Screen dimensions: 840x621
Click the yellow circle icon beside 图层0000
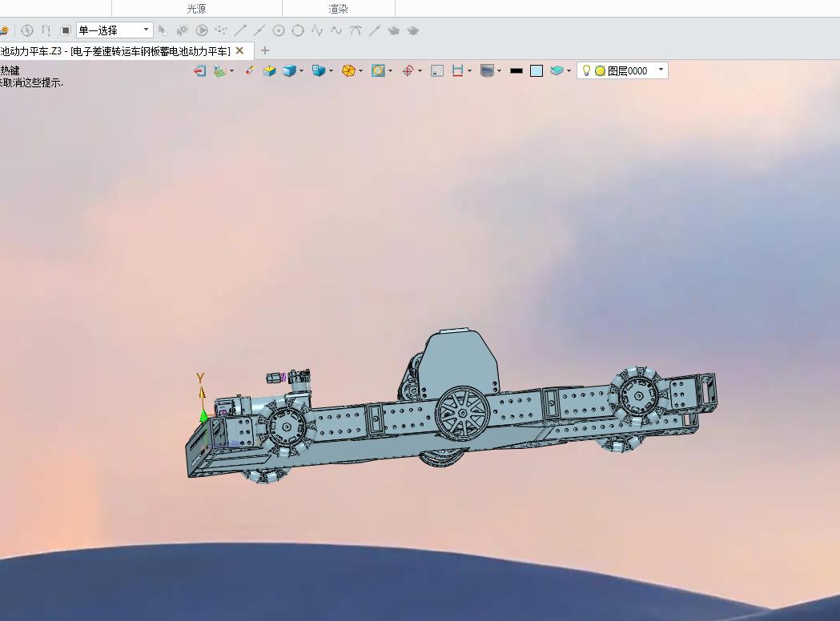click(x=600, y=70)
